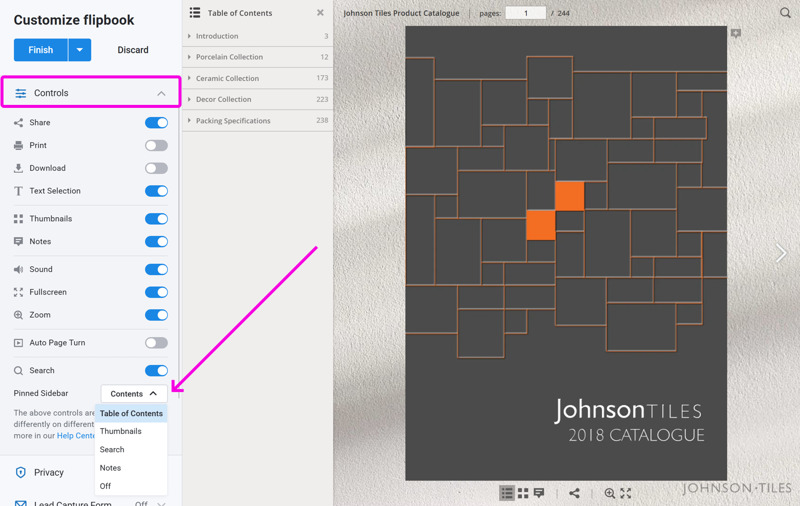Enable the Download toggle
The width and height of the screenshot is (800, 506).
tap(156, 168)
